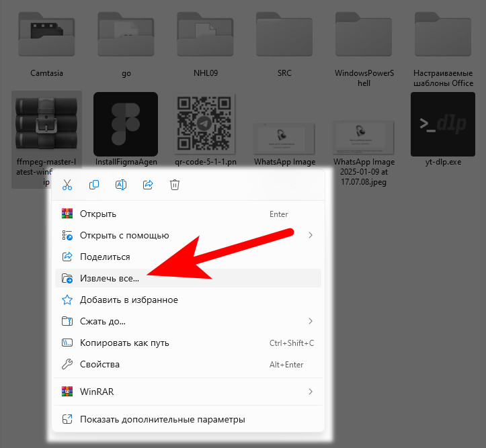Click Показать дополнительные параметры
486x448 pixels.
pos(162,420)
